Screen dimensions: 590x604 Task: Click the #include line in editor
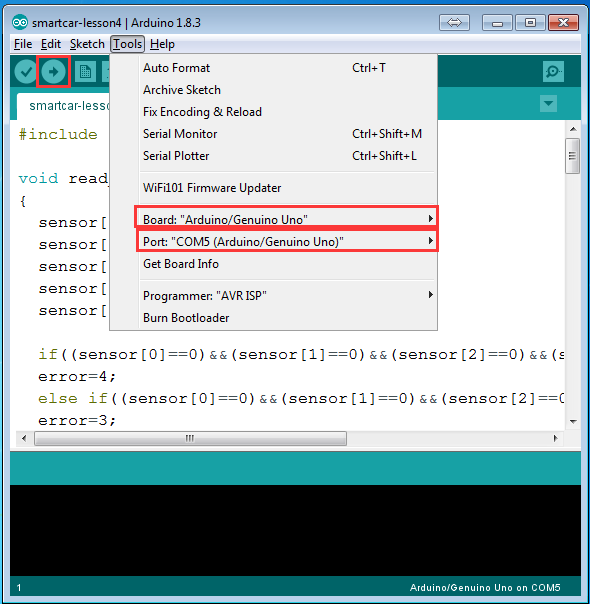click(58, 134)
